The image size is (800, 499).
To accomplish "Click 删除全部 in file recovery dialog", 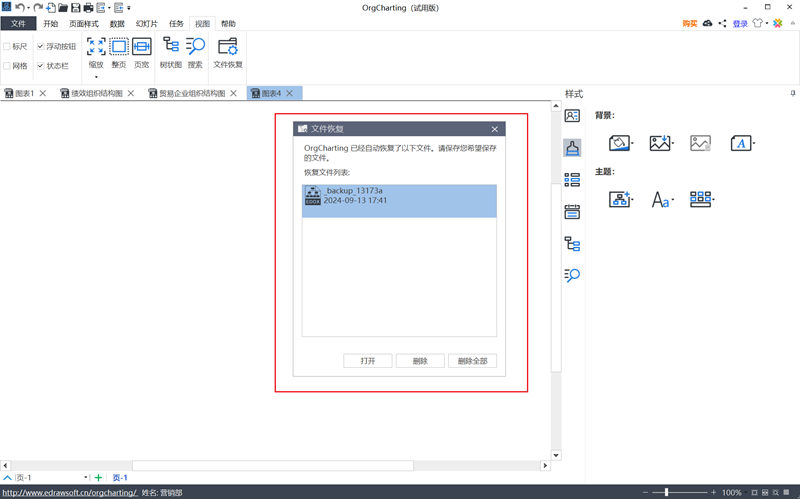I will 472,361.
